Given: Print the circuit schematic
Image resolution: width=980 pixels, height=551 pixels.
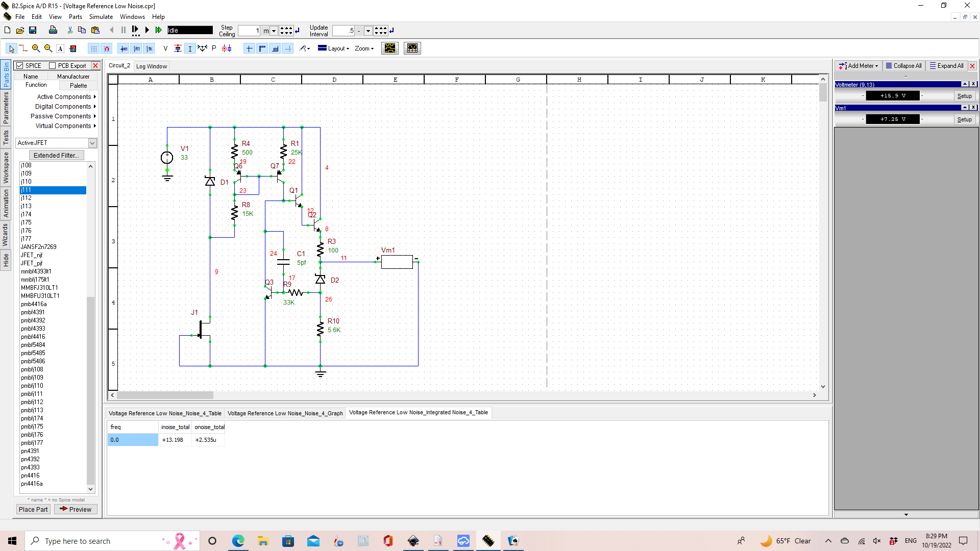Looking at the screenshot, I should pyautogui.click(x=53, y=31).
